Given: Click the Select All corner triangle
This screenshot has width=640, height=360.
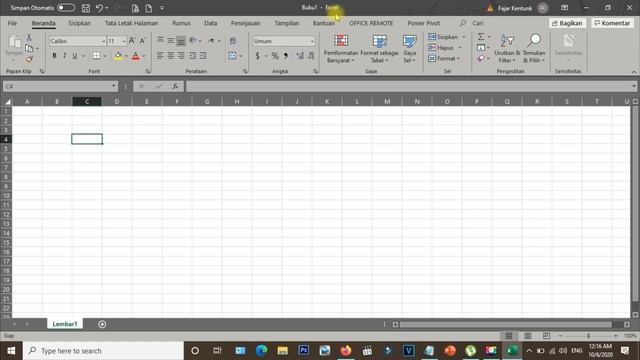Looking at the screenshot, I should pyautogui.click(x=7, y=101).
